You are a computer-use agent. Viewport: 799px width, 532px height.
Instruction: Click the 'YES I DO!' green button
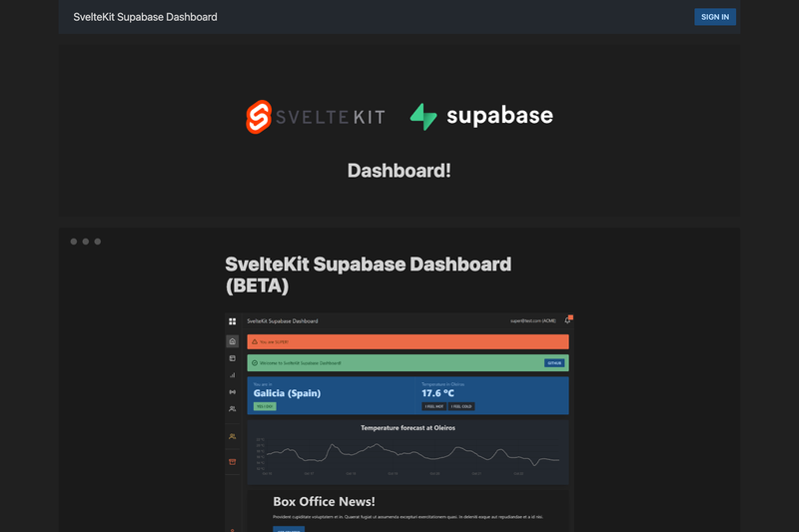(265, 406)
